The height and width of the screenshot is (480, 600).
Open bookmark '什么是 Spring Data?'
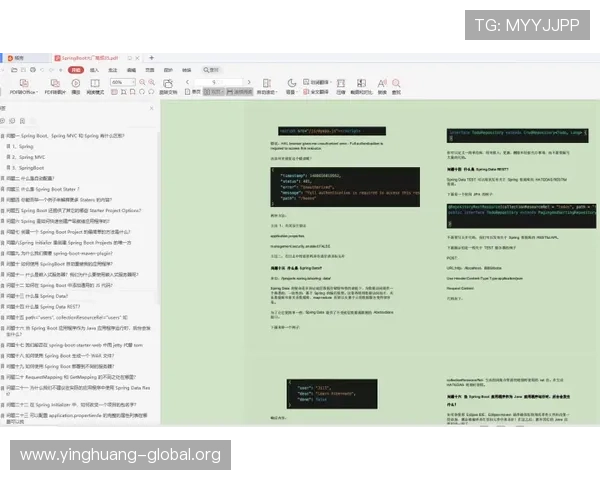point(37,296)
